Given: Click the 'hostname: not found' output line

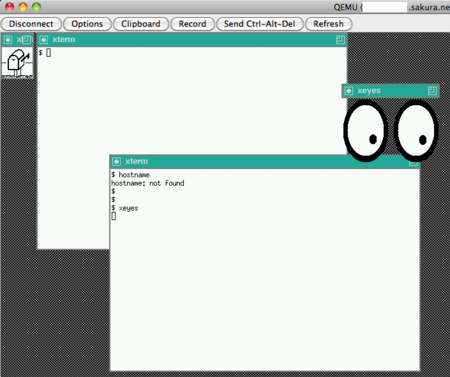Looking at the screenshot, I should coord(148,183).
